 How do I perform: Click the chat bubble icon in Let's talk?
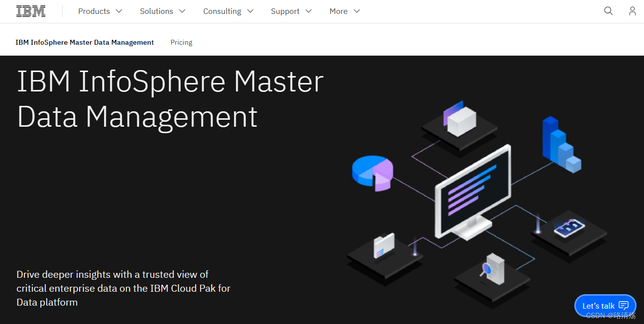pyautogui.click(x=624, y=306)
